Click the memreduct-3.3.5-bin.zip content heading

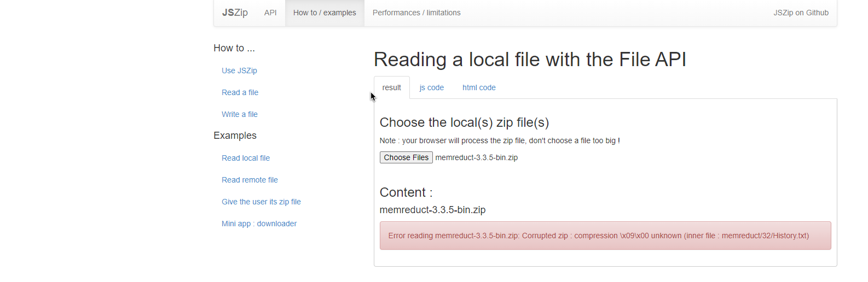pyautogui.click(x=432, y=210)
